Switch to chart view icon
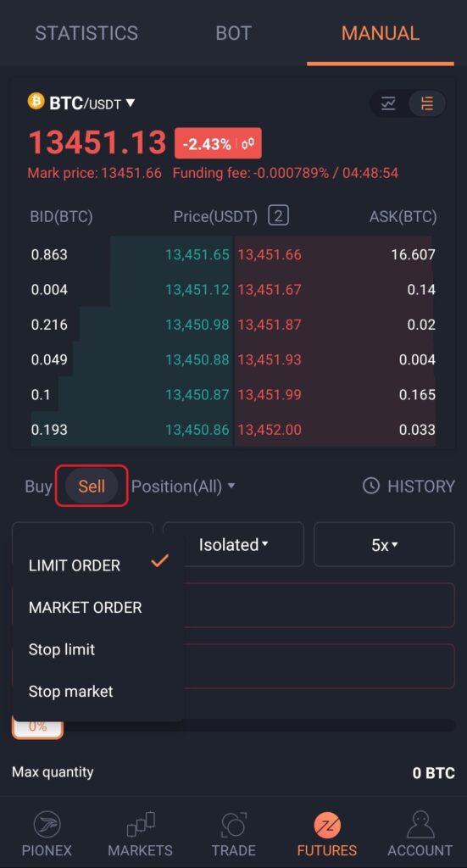 [388, 103]
